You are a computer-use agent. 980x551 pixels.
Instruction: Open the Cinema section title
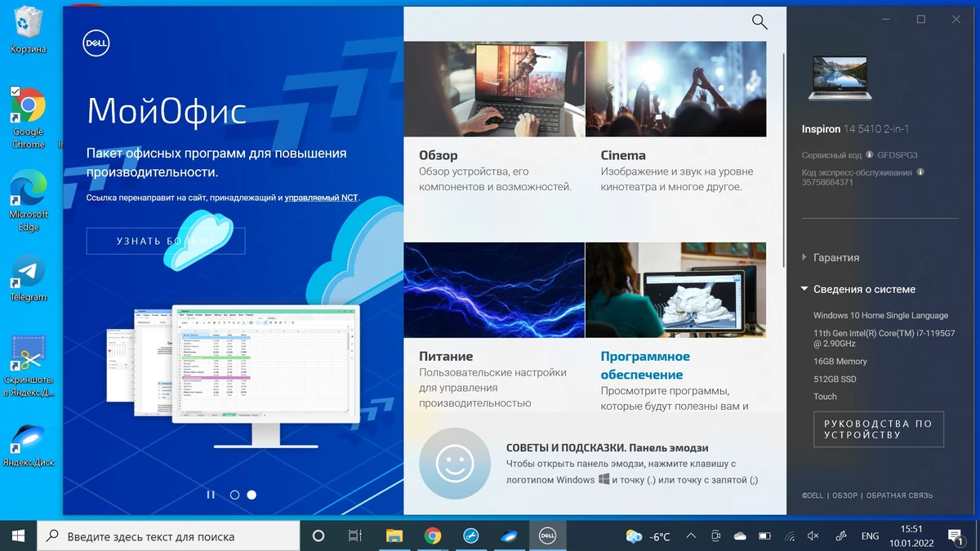pos(623,155)
